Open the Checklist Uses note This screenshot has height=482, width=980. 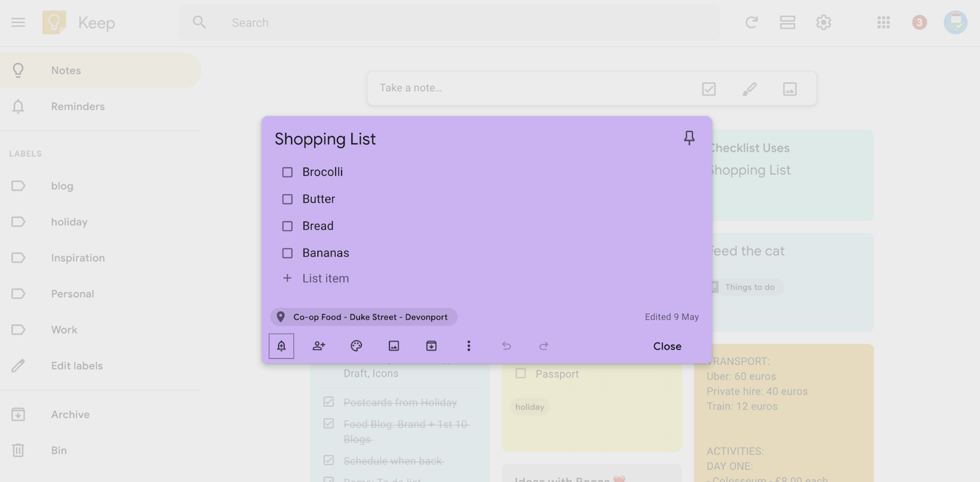coord(793,175)
